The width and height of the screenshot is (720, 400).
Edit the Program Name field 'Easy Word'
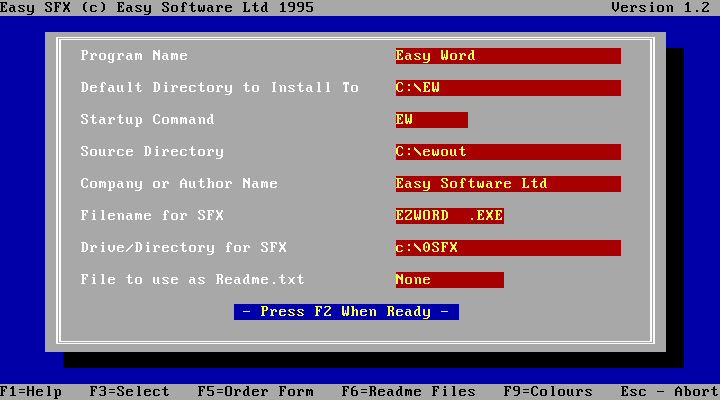click(508, 56)
